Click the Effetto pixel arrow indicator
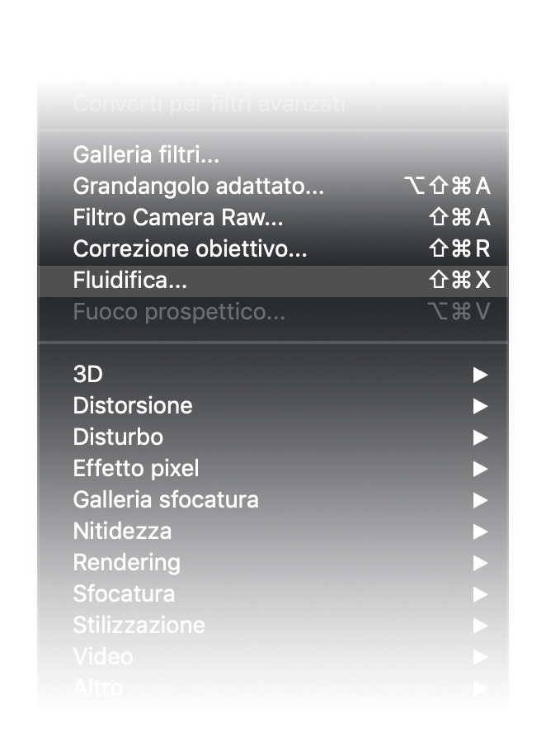Image resolution: width=546 pixels, height=756 pixels. click(480, 469)
